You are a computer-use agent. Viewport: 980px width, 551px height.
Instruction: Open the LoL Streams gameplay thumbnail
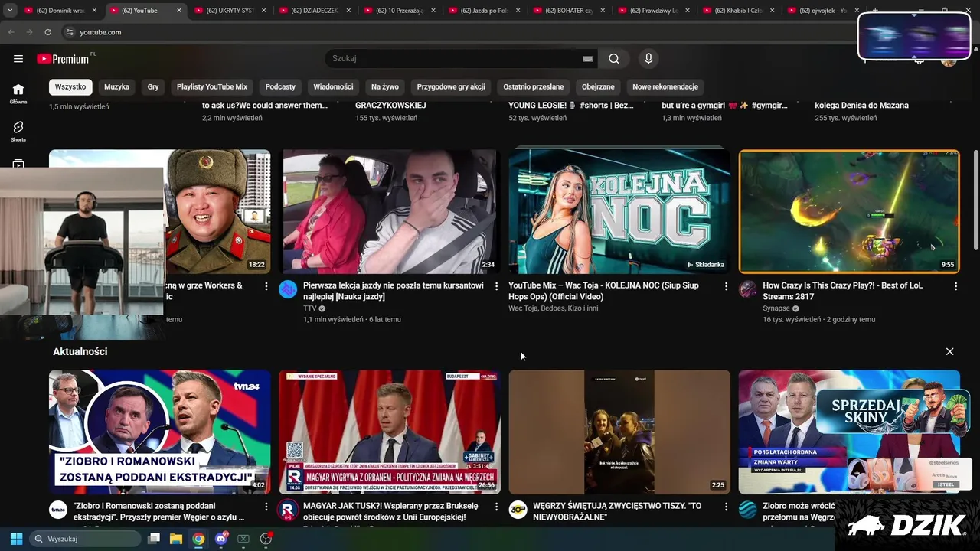coord(849,211)
